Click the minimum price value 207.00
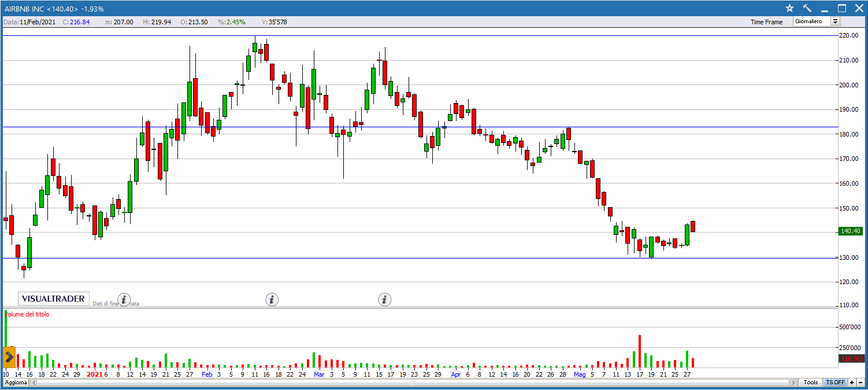 123,22
